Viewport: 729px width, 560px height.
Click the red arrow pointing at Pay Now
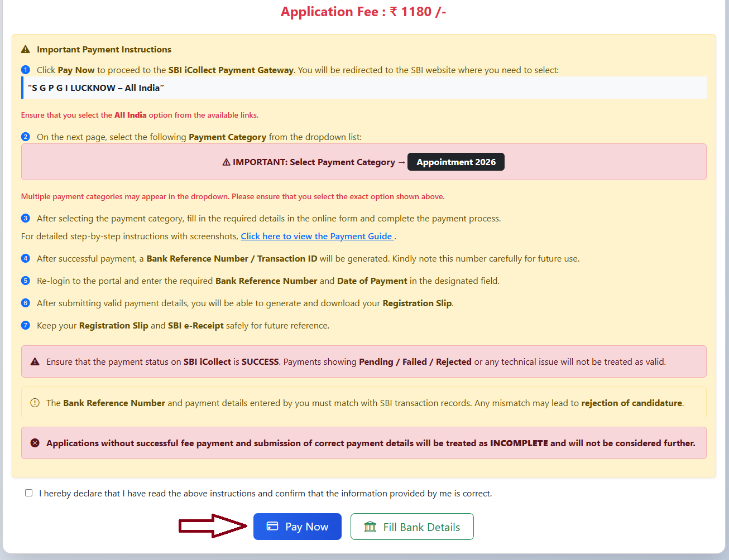[x=212, y=525]
